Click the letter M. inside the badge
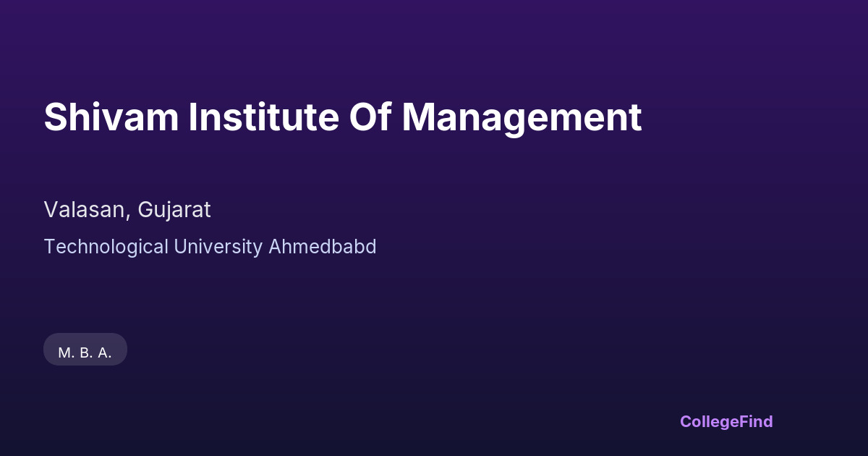 [x=67, y=353]
